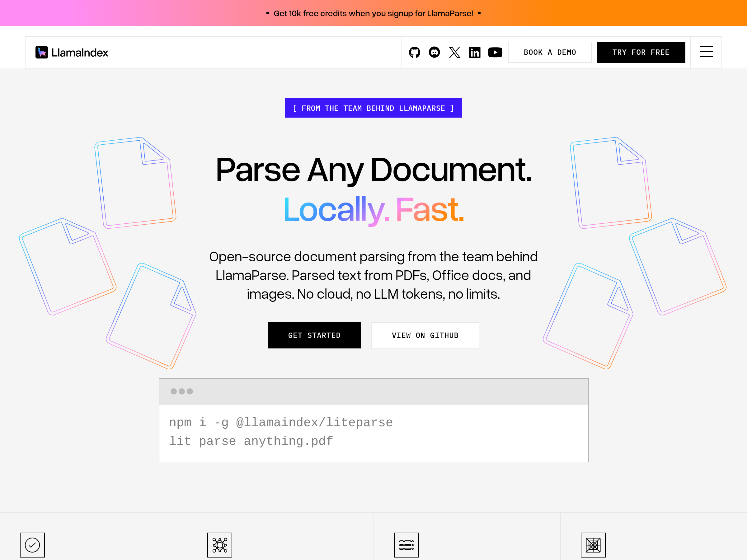Click the npm install command line
The height and width of the screenshot is (560, 747).
tap(281, 422)
